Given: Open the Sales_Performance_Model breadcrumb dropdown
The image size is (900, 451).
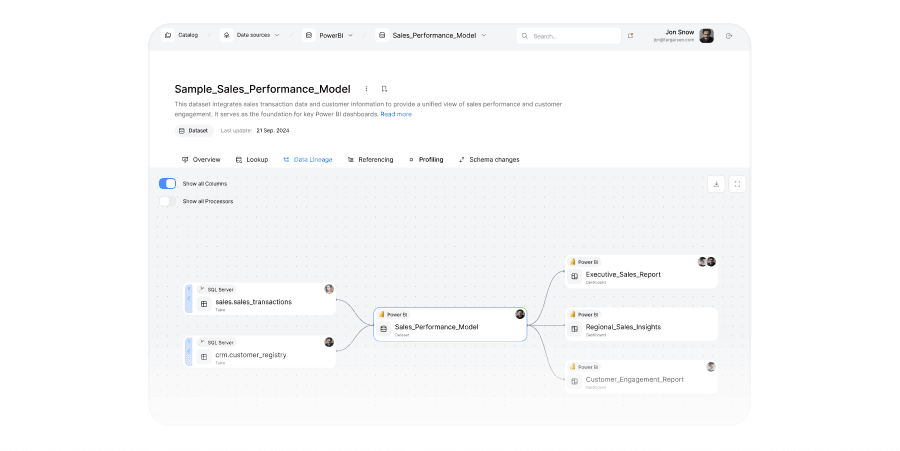Looking at the screenshot, I should point(432,35).
